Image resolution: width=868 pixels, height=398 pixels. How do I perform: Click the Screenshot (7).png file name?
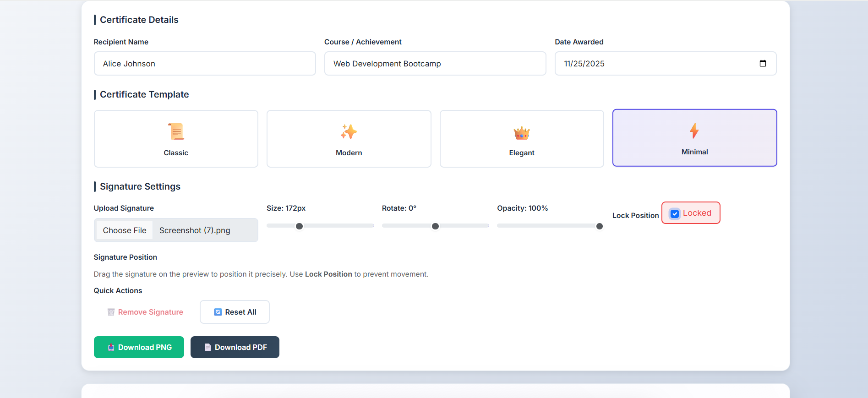195,230
